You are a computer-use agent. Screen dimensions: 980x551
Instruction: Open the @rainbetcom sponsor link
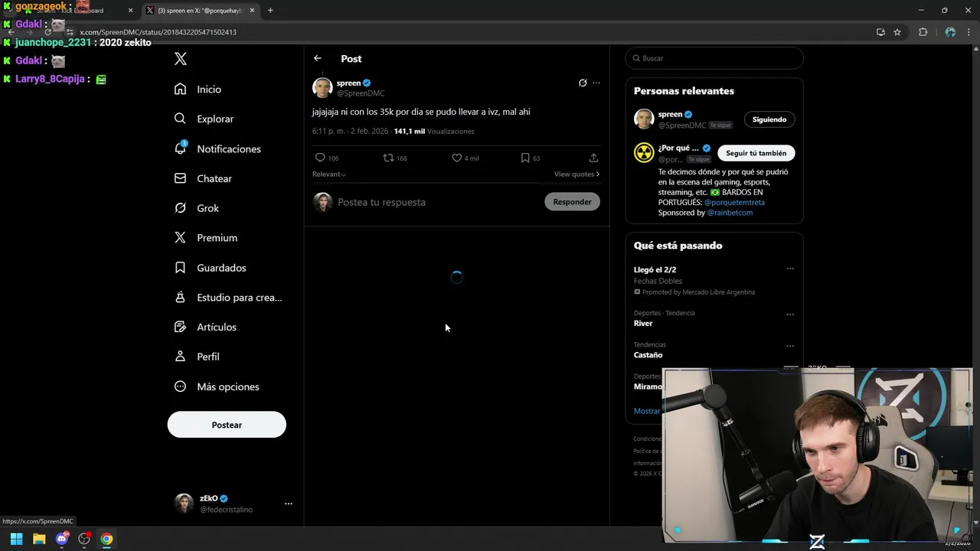click(730, 213)
